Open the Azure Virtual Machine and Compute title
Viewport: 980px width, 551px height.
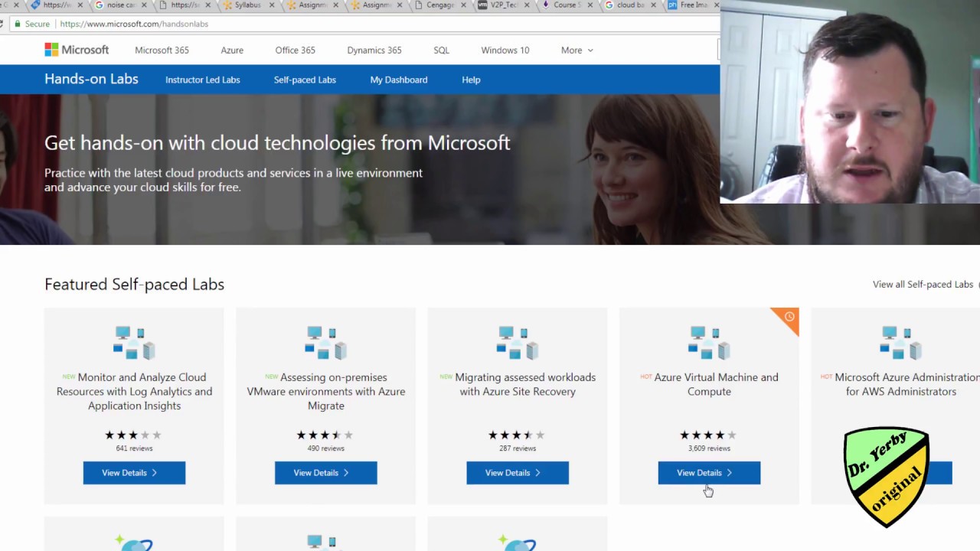pos(709,384)
